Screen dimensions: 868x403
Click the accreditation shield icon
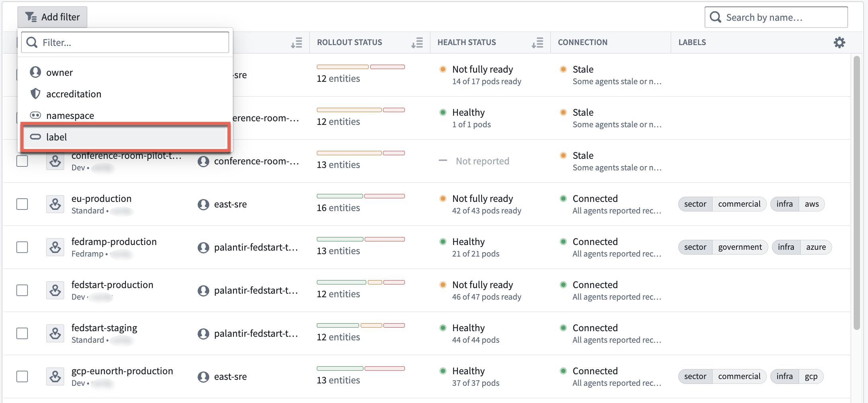35,94
